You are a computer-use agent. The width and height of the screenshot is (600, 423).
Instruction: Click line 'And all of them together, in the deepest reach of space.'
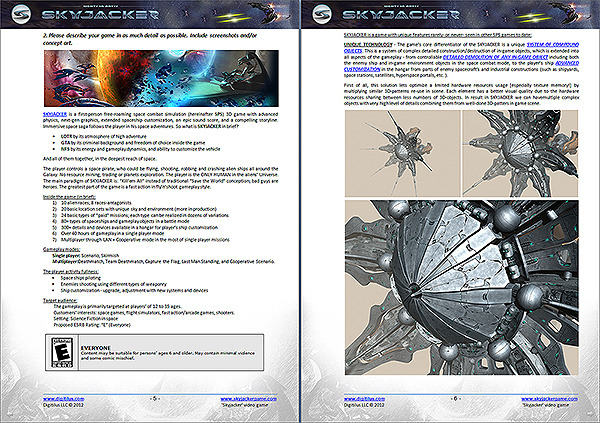[x=99, y=159]
